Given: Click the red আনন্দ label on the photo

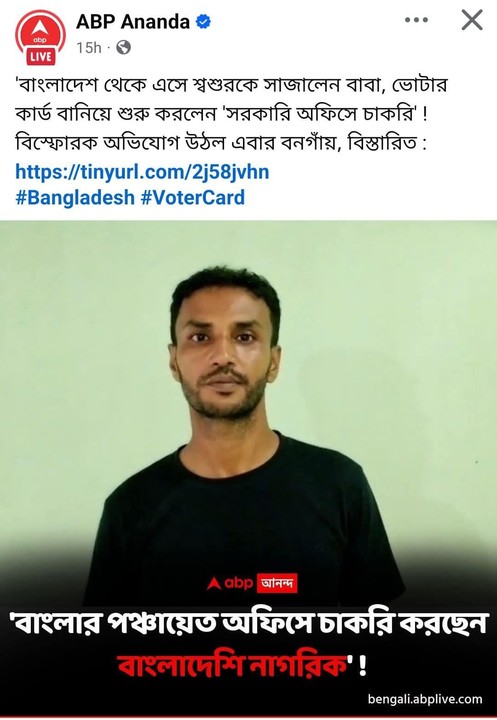Looking at the screenshot, I should (x=277, y=583).
